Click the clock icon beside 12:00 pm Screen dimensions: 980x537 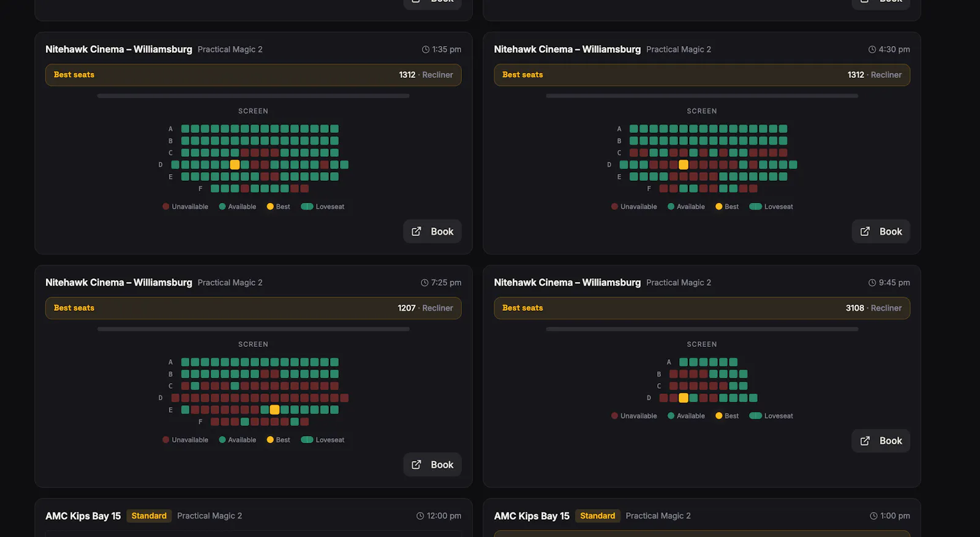click(420, 516)
